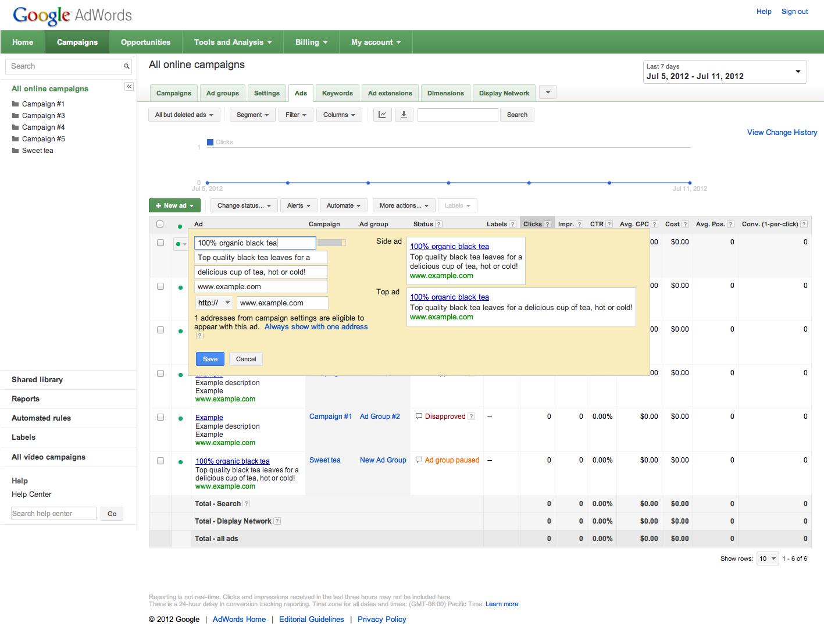Open View Change History link
This screenshot has height=644, width=824.
(782, 133)
